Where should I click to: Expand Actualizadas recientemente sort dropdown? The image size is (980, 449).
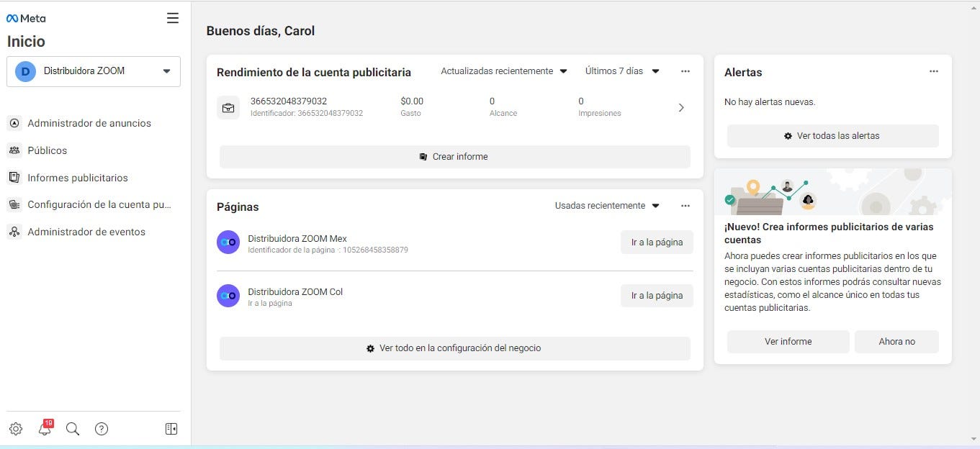[x=504, y=71]
